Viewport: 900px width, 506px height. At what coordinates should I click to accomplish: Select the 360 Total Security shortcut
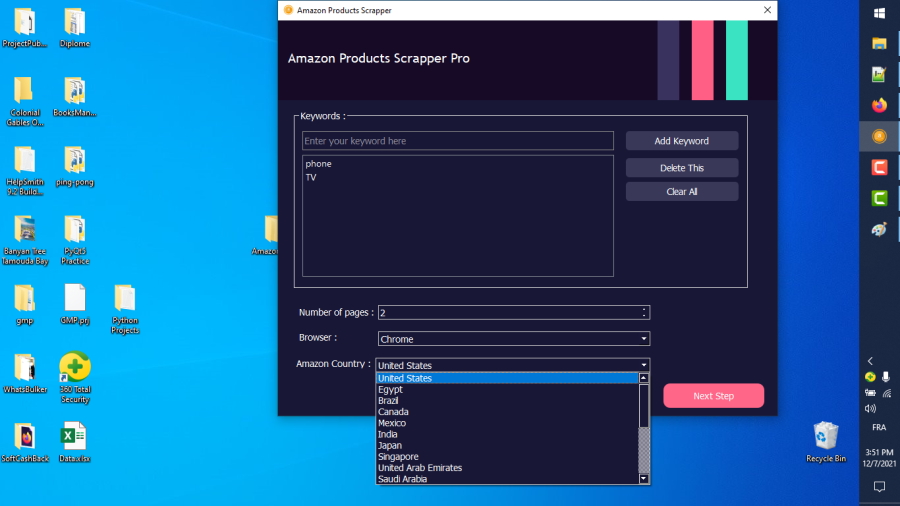point(75,377)
